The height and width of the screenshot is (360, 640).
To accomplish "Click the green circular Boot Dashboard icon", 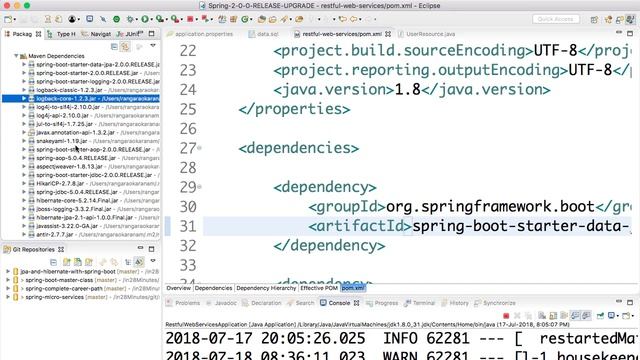I will click(117, 19).
